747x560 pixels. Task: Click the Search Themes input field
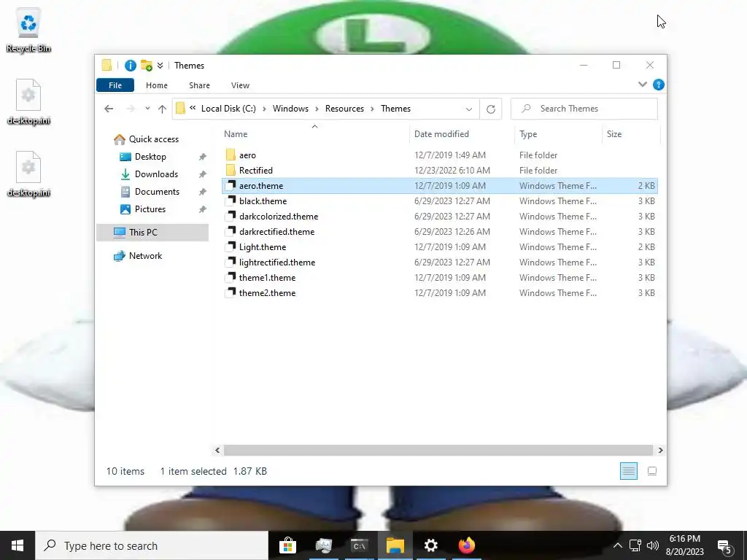584,109
